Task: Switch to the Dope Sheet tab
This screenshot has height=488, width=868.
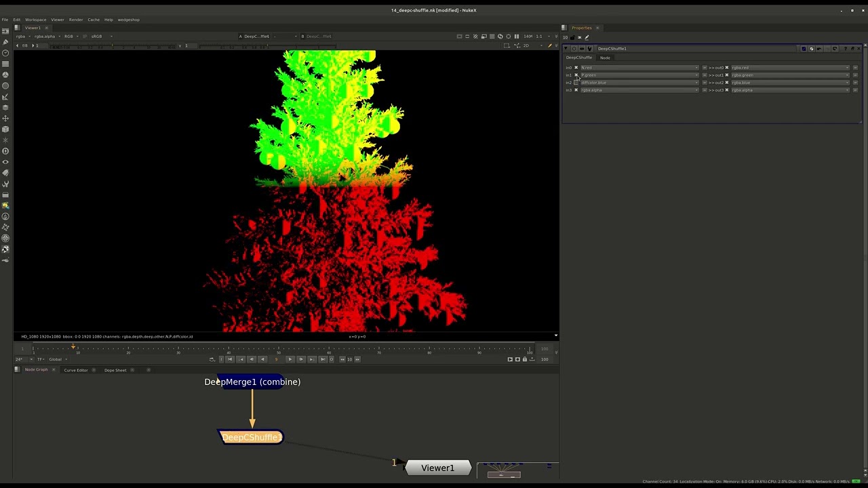Action: 115,370
